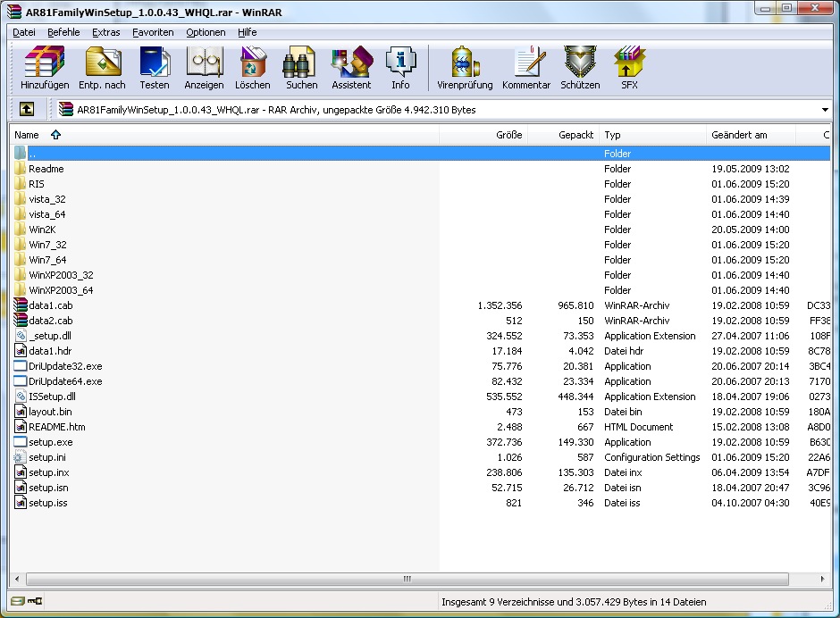Select the Win7_64 folder icon
840x618 pixels.
point(21,260)
